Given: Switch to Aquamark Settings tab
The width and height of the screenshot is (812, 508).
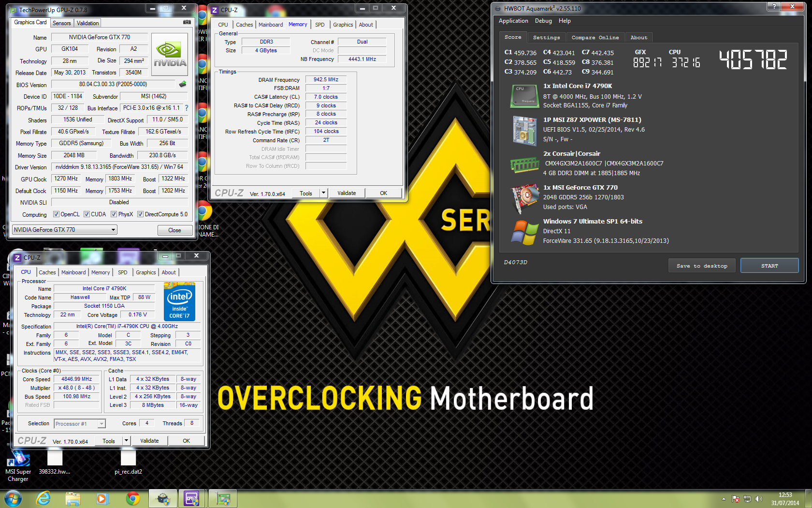Looking at the screenshot, I should pyautogui.click(x=546, y=37).
